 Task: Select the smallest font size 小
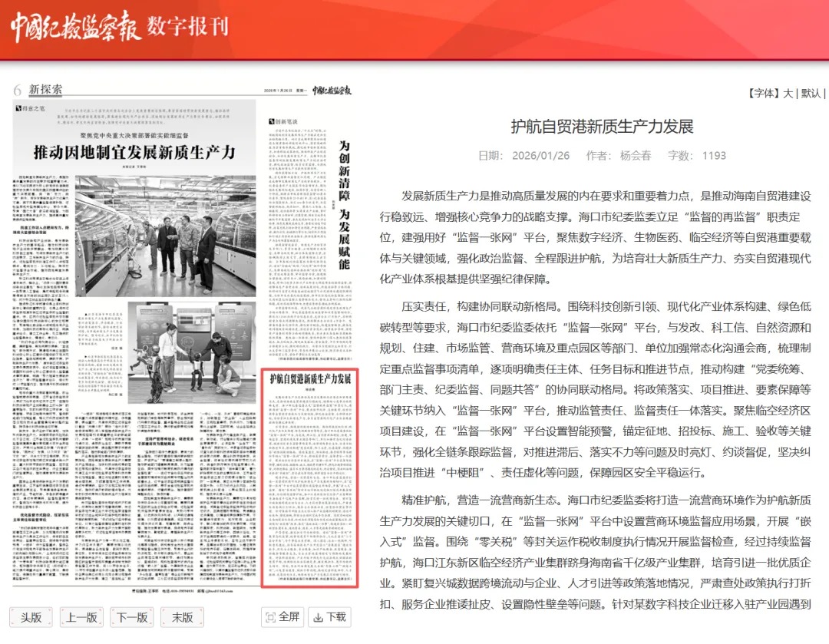coord(827,93)
